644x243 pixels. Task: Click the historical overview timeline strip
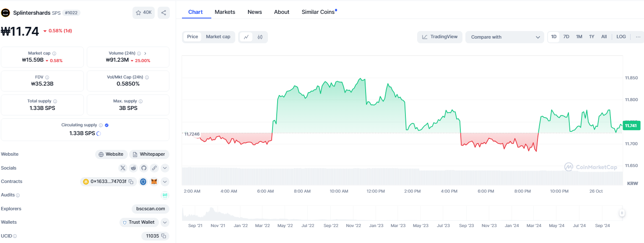point(402,213)
